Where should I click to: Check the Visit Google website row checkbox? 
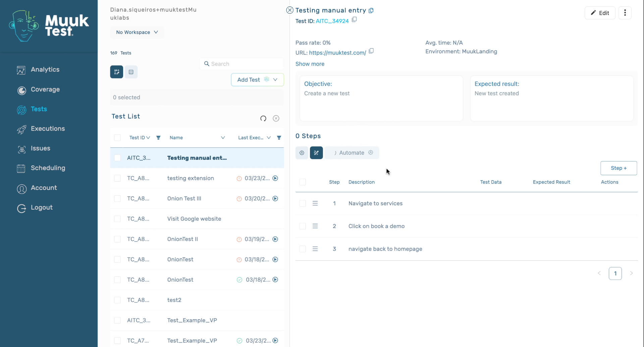117,219
